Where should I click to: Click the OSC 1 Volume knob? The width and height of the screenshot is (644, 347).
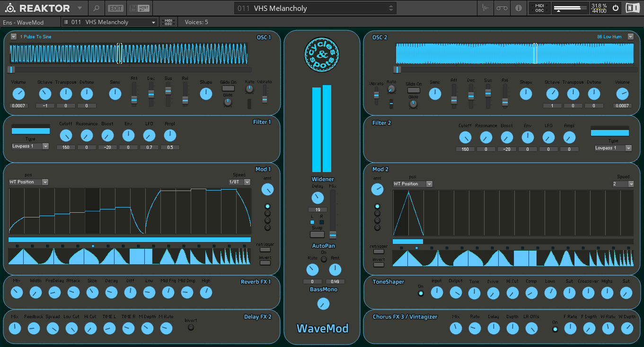(x=18, y=94)
